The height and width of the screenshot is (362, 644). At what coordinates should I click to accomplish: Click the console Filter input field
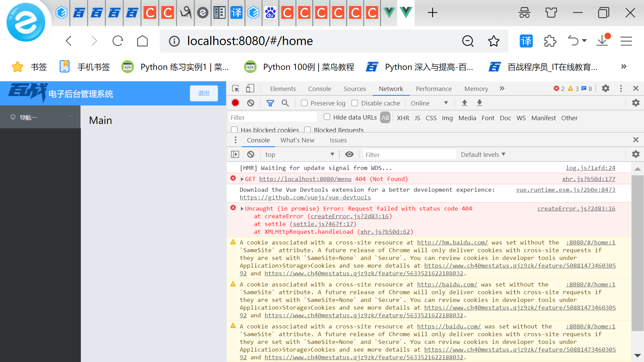tap(409, 154)
